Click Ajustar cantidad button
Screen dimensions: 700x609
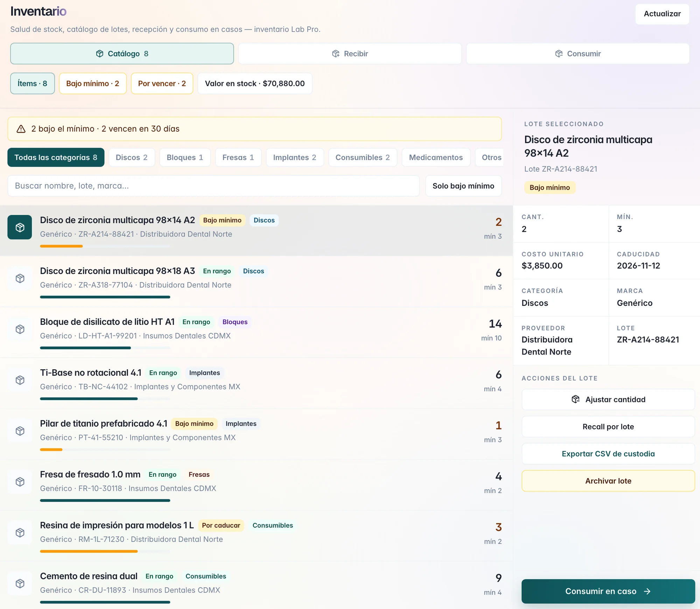click(x=608, y=399)
